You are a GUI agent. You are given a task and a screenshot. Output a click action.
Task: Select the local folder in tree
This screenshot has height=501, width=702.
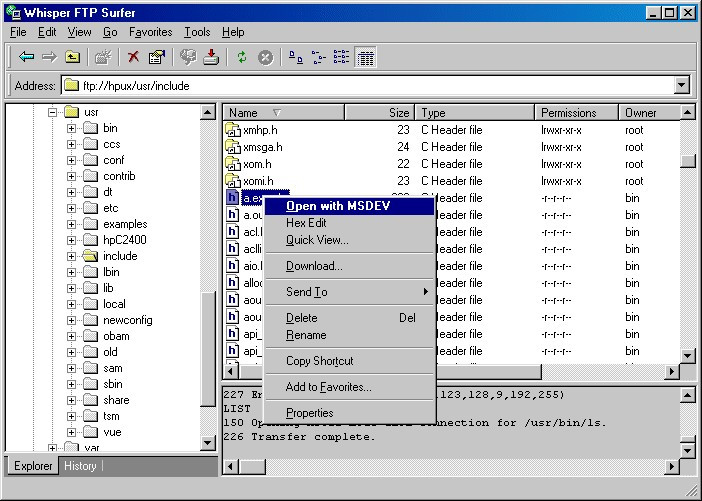114,304
